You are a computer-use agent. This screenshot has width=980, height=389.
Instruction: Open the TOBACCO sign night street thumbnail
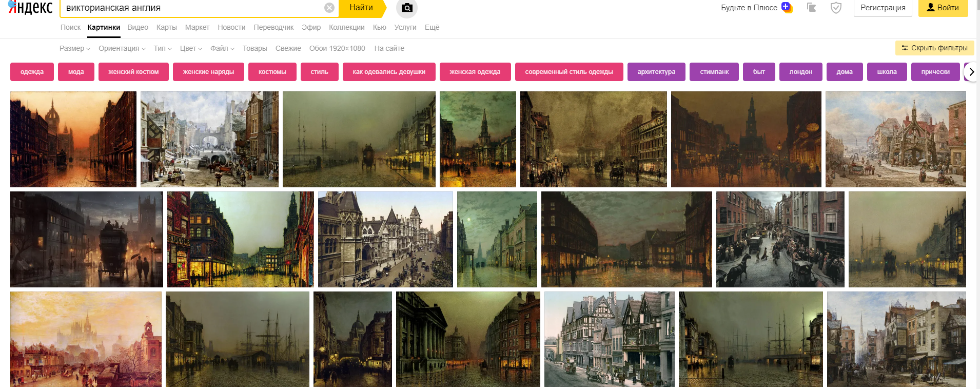pos(241,239)
